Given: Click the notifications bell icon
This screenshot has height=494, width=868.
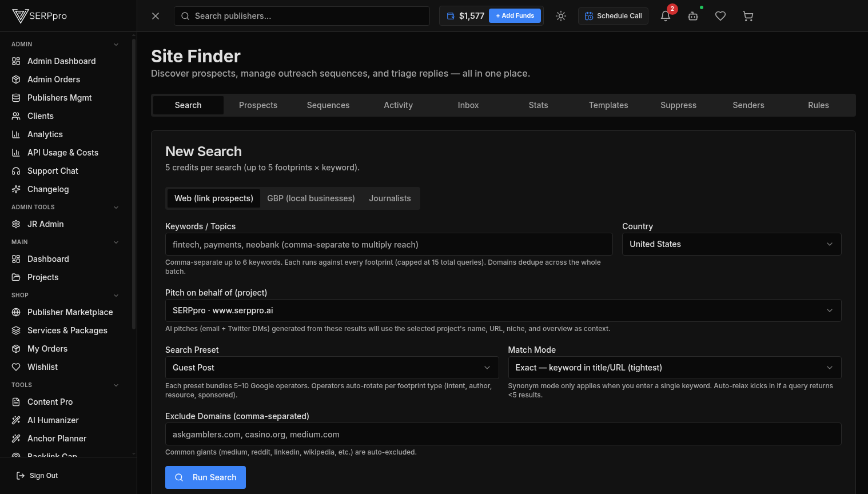Looking at the screenshot, I should point(665,16).
